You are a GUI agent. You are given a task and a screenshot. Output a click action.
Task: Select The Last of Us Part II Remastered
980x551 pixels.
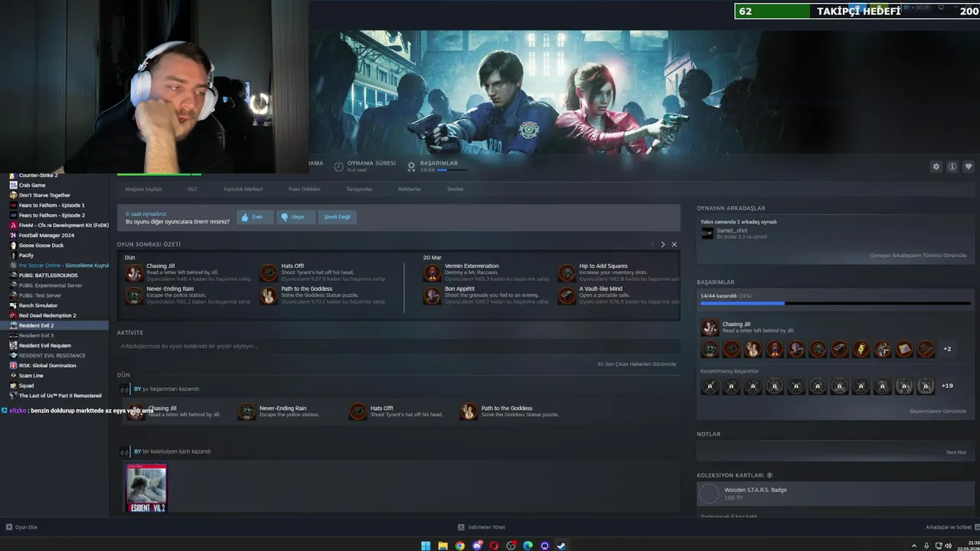(54, 396)
